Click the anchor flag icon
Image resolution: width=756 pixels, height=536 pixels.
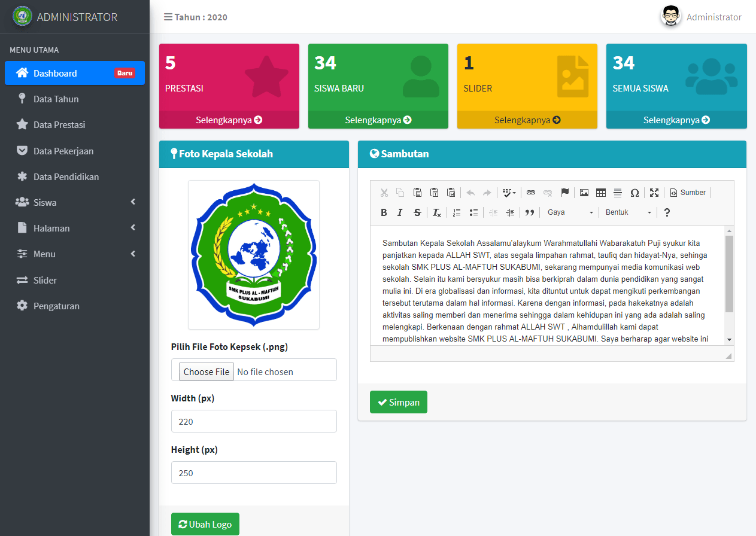564,193
